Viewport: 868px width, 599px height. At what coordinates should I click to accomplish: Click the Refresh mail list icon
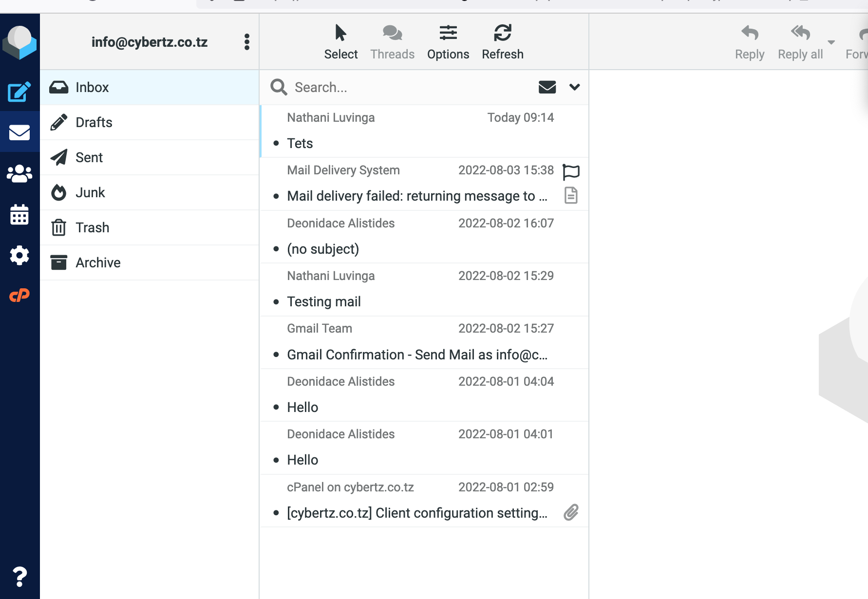tap(502, 42)
